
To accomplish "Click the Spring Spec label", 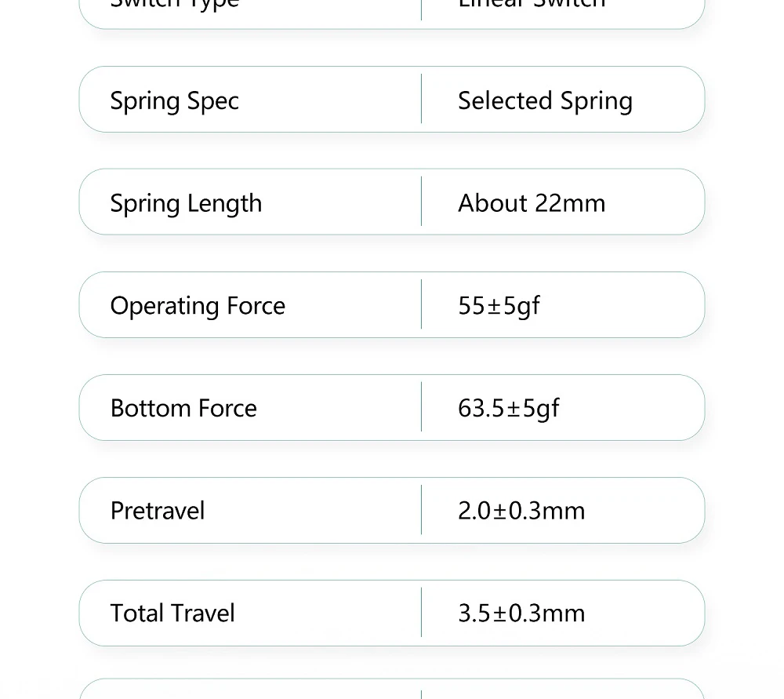I will (174, 101).
